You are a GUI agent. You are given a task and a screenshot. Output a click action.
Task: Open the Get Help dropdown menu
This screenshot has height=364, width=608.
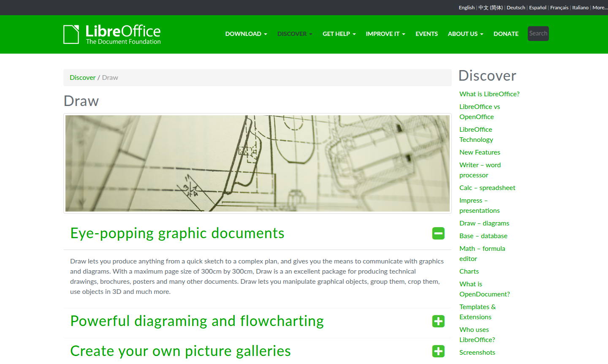pyautogui.click(x=339, y=34)
